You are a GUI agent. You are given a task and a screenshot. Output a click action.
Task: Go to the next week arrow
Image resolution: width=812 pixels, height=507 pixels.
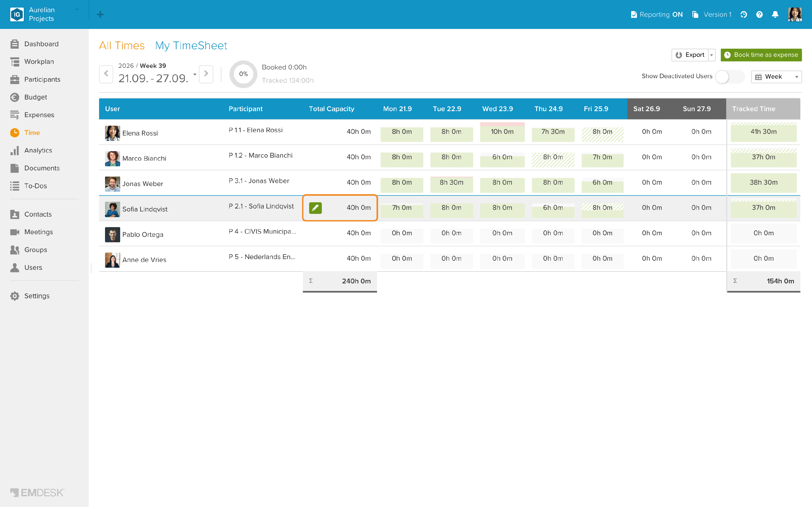point(206,74)
